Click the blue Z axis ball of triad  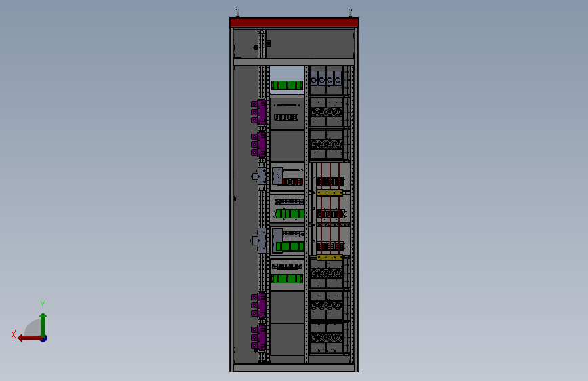[x=44, y=338]
